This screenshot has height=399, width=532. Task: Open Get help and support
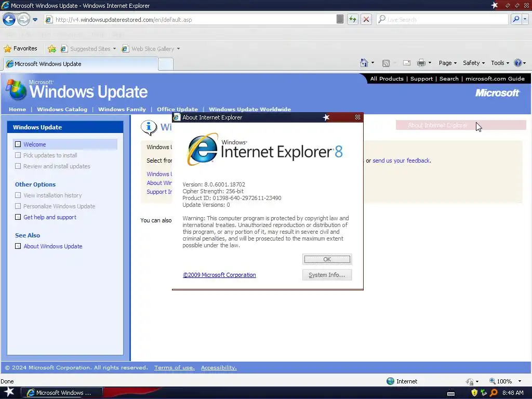tap(49, 217)
